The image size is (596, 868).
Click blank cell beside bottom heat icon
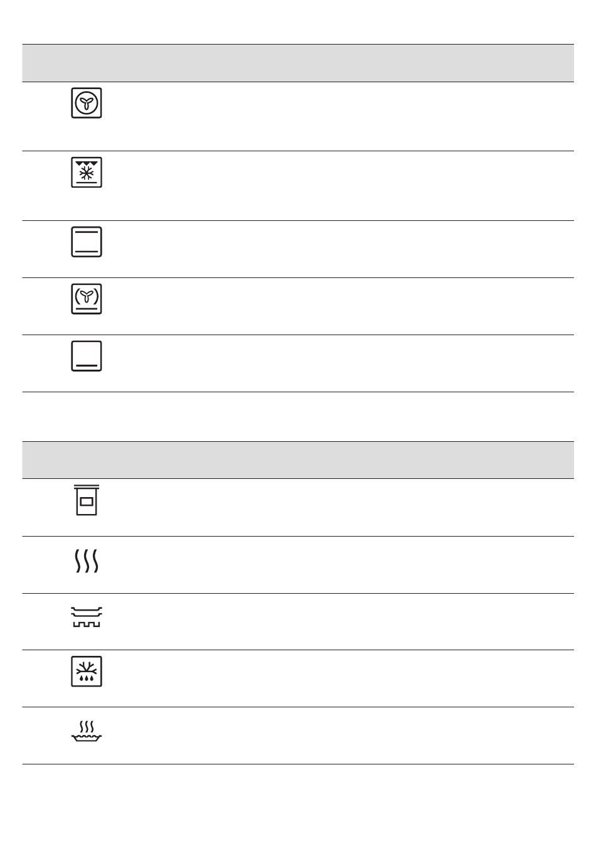click(351, 363)
